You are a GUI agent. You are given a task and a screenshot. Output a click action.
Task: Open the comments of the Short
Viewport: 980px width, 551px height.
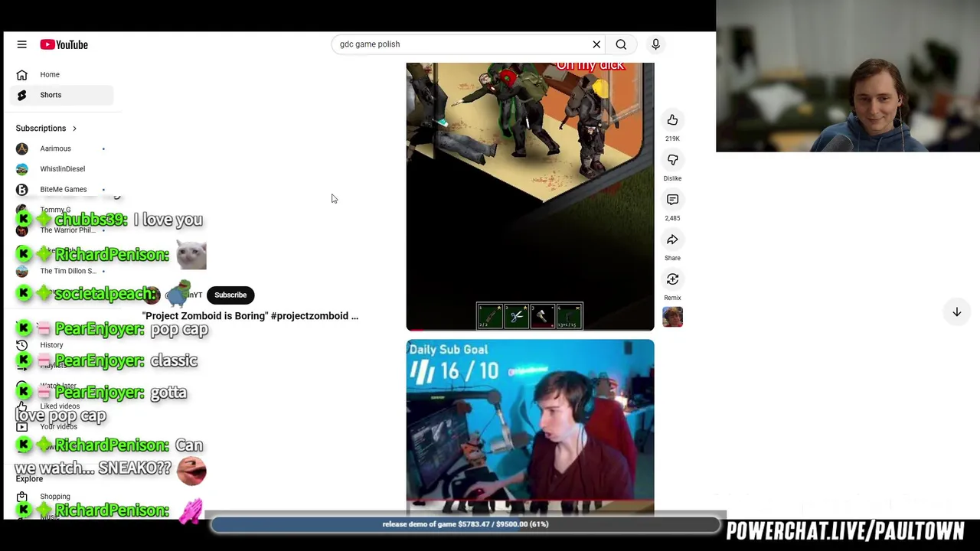(672, 200)
